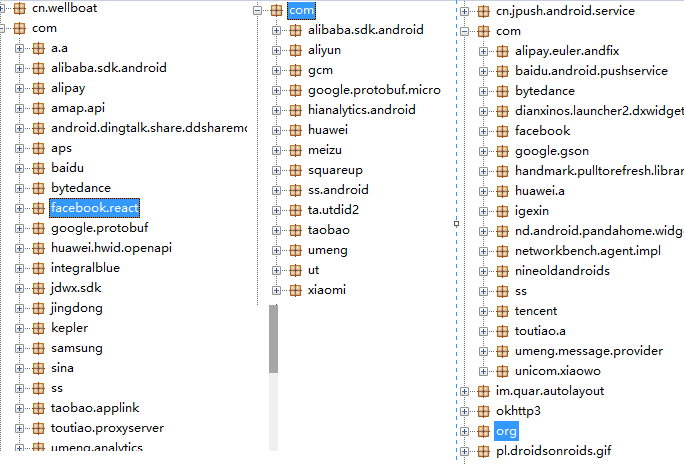Click the package icon beside pl.droidsonroids.gif
This screenshot has height=464, width=684.
coord(483,451)
